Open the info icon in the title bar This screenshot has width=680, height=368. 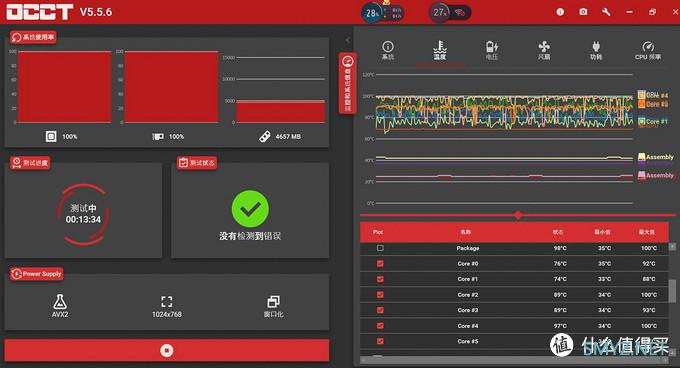coord(560,12)
